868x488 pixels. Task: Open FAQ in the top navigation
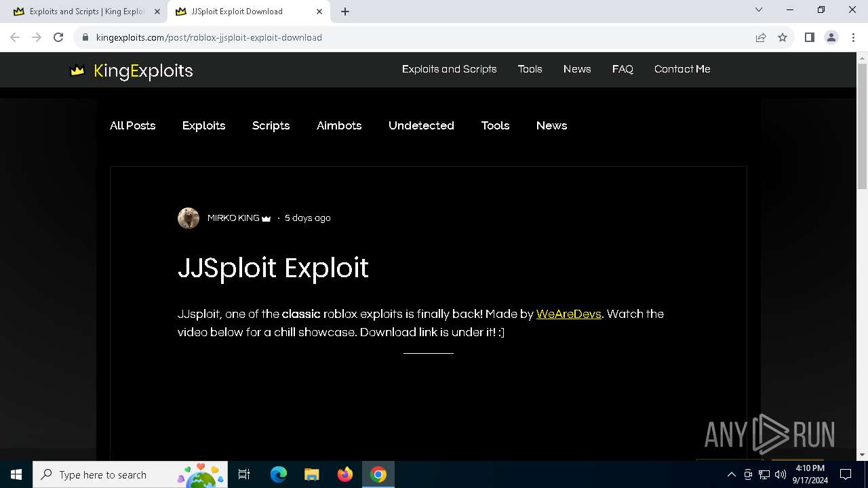[x=623, y=69]
